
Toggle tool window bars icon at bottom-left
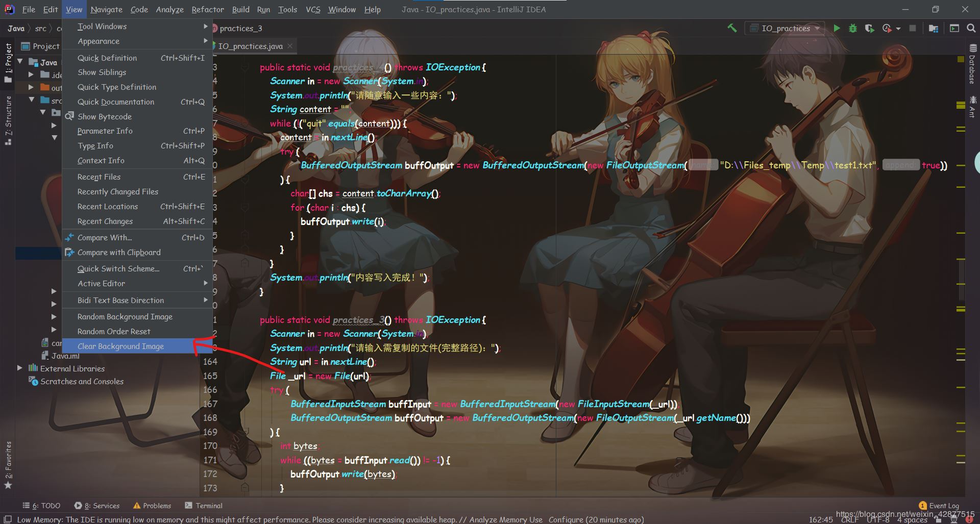pyautogui.click(x=8, y=519)
